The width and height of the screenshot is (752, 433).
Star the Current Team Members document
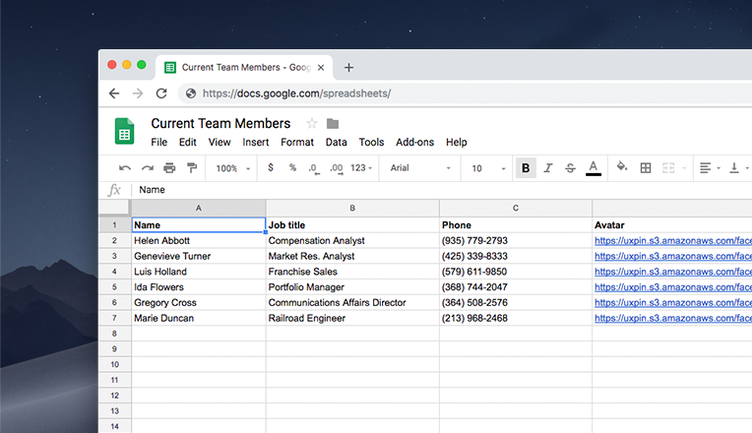click(312, 123)
